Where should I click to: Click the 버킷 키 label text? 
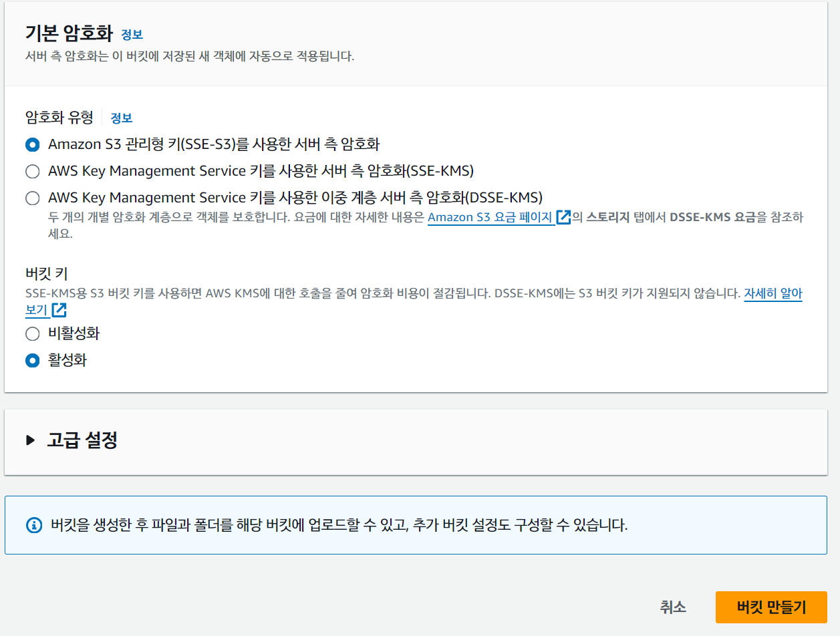[x=47, y=273]
